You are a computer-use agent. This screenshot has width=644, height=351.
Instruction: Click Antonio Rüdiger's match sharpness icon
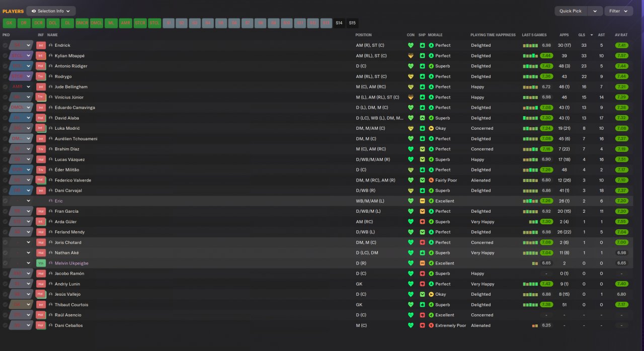(x=422, y=66)
